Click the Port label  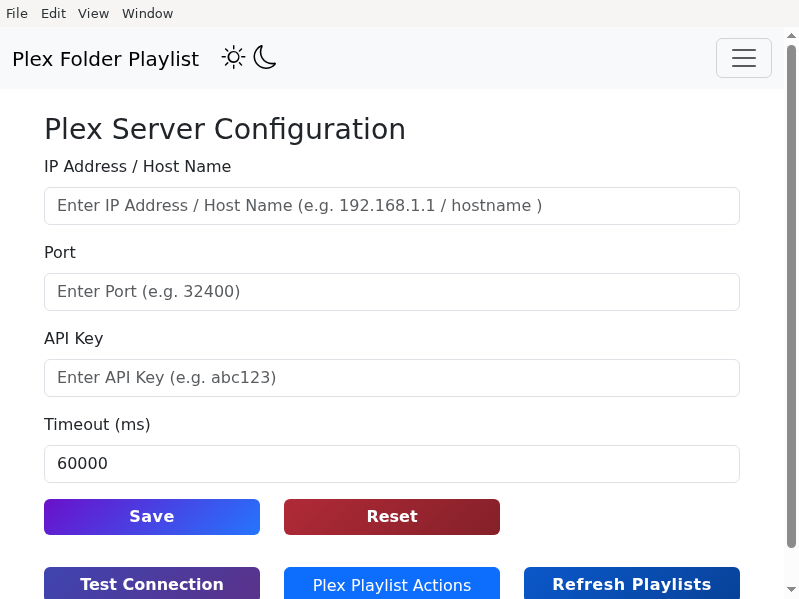coord(60,253)
